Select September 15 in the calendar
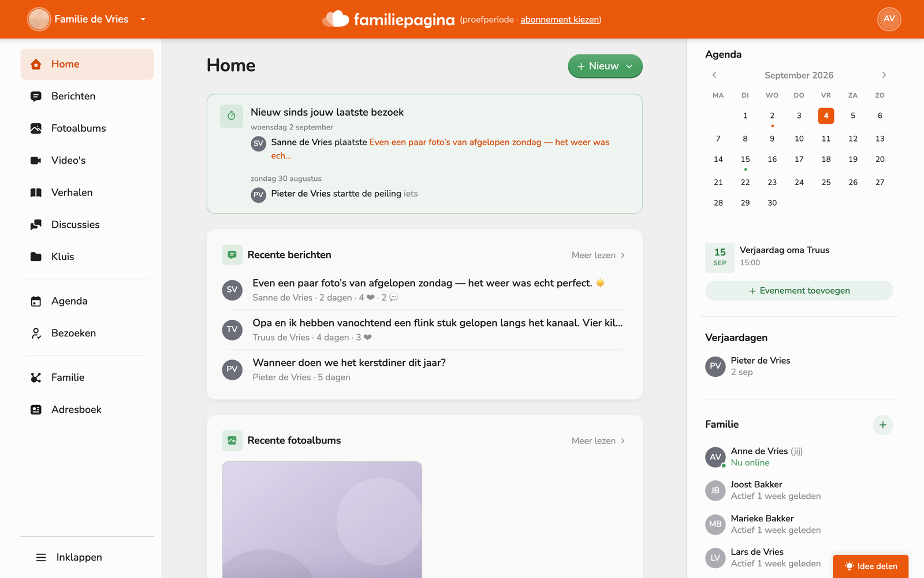Screen dimensions: 924x578 pos(745,160)
